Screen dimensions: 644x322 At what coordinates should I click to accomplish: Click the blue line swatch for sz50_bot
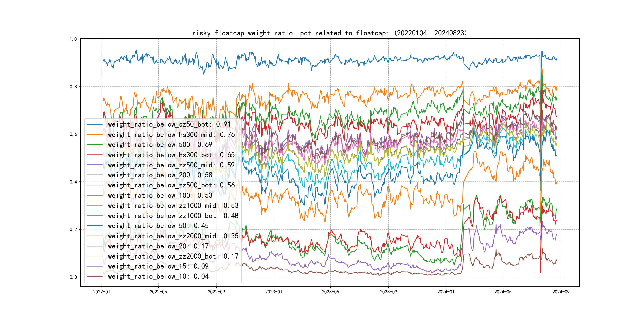[94, 124]
